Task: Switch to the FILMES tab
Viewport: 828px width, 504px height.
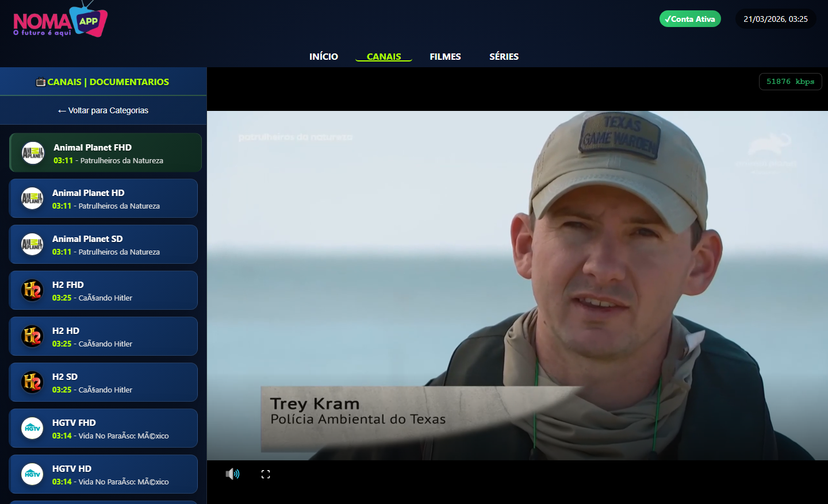Action: (445, 56)
